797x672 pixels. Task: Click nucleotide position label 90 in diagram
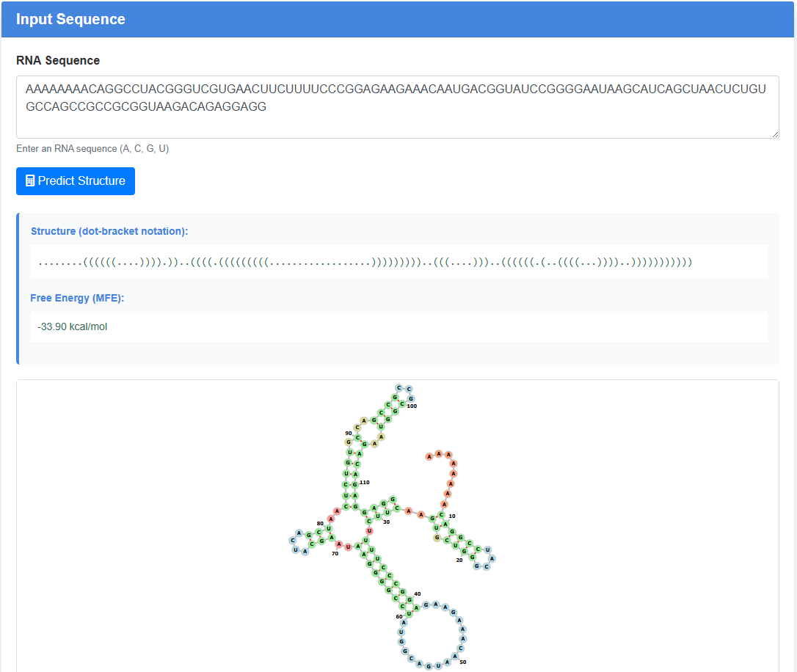coord(348,434)
